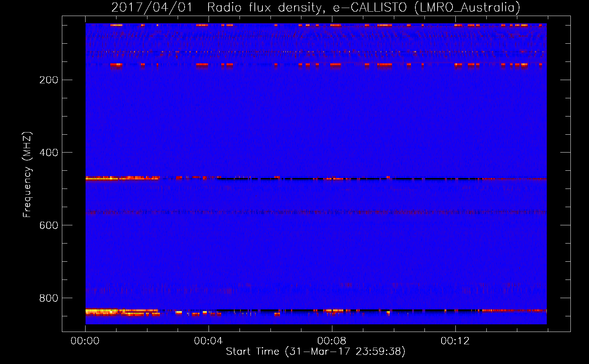The image size is (589, 364).
Task: Click the 400 frequency tick label
Action: [x=49, y=153]
